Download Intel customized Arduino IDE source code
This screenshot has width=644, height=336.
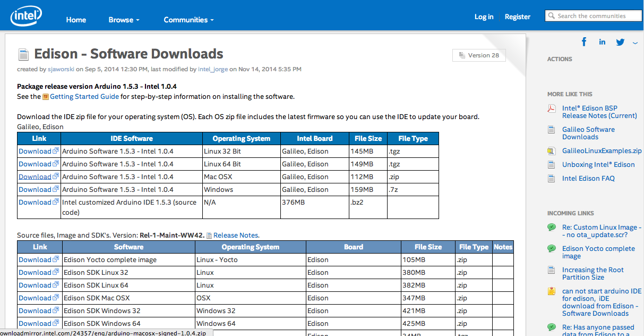tap(35, 202)
